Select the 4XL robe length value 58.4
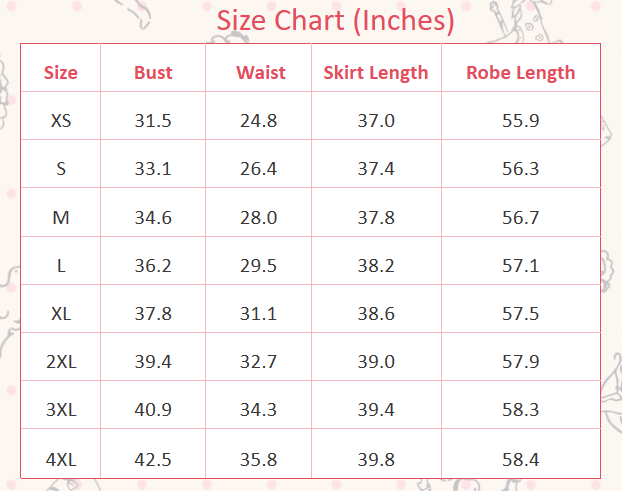Screen dimensions: 622x491 pos(521,459)
